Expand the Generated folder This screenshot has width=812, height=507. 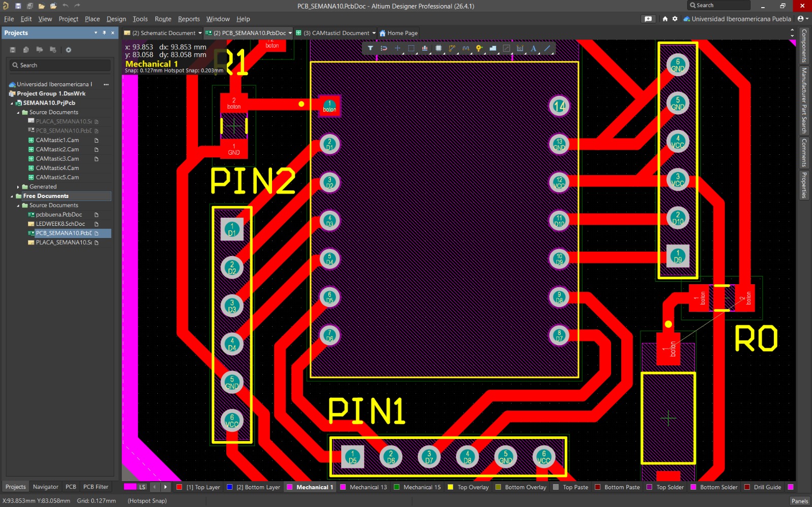pyautogui.click(x=18, y=187)
